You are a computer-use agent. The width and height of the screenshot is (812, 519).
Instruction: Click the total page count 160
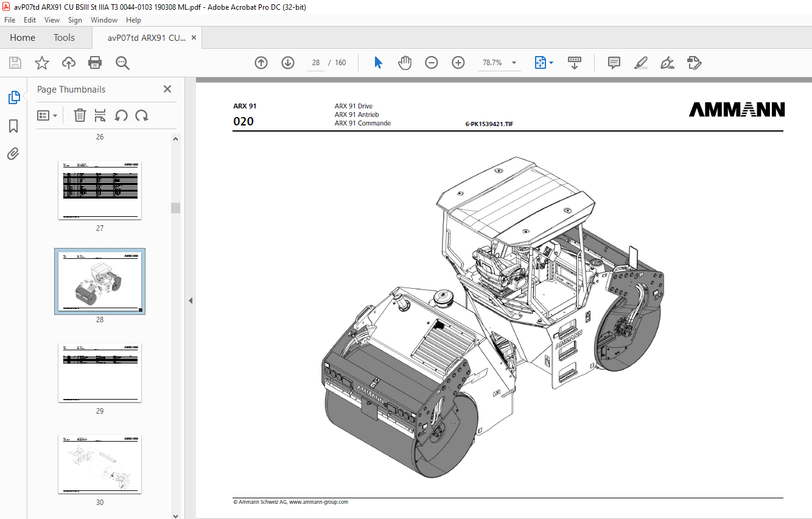point(341,63)
